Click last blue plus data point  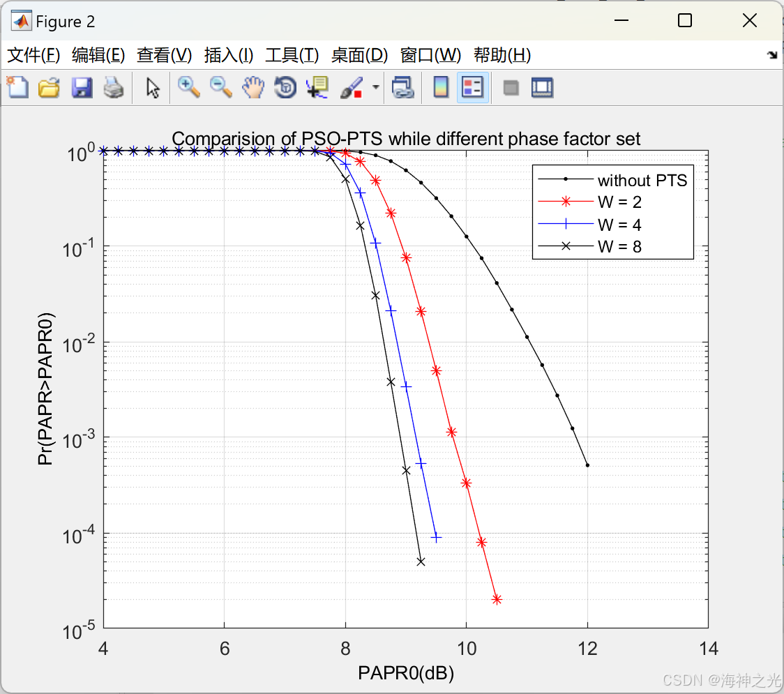(x=436, y=538)
